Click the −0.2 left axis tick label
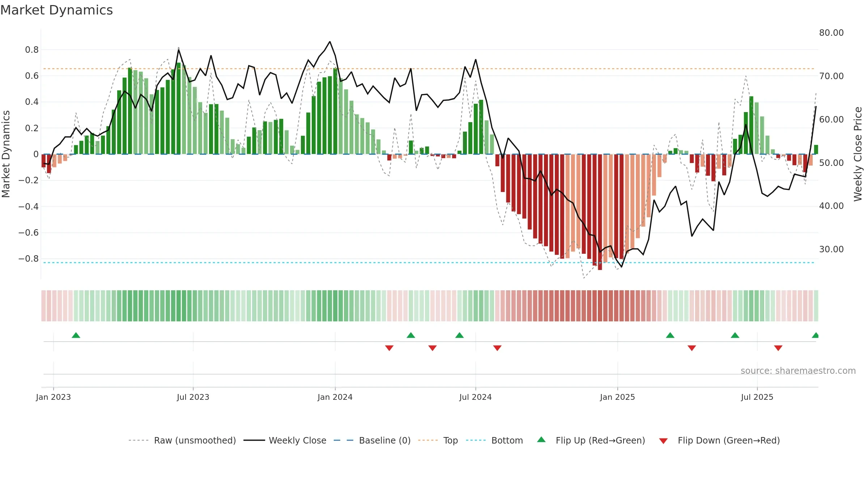The width and height of the screenshot is (868, 488). 29,180
